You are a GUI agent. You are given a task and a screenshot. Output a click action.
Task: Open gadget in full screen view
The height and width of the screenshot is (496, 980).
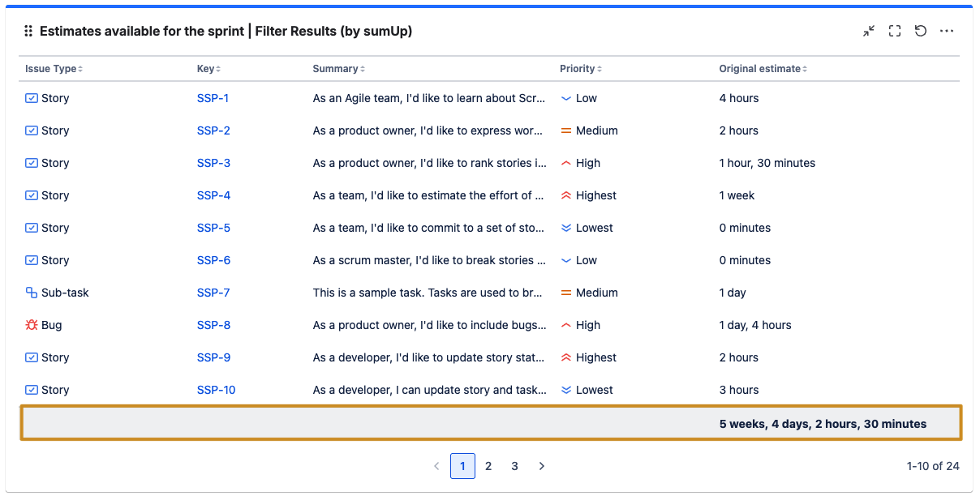(x=895, y=31)
